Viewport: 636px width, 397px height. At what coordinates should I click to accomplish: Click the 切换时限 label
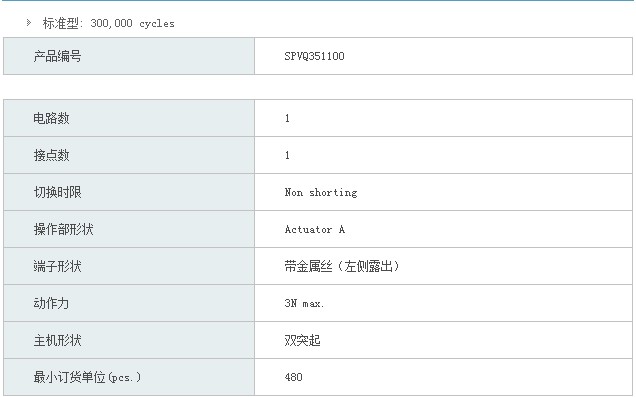click(x=57, y=192)
